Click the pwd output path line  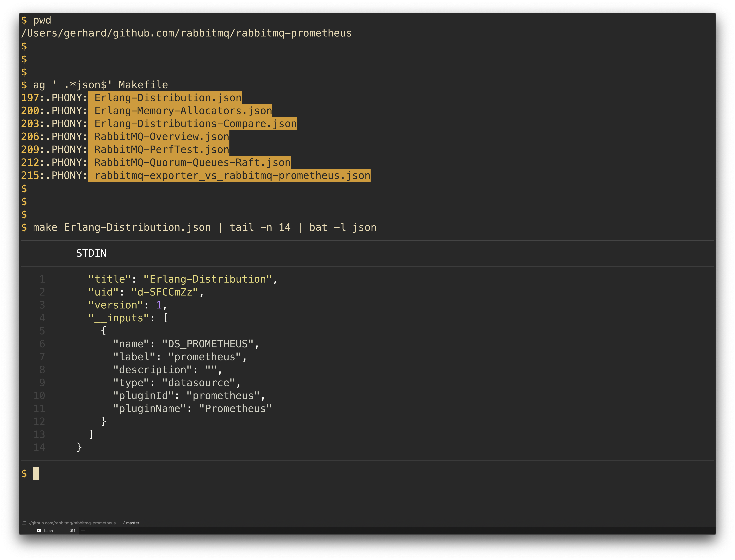pos(186,33)
